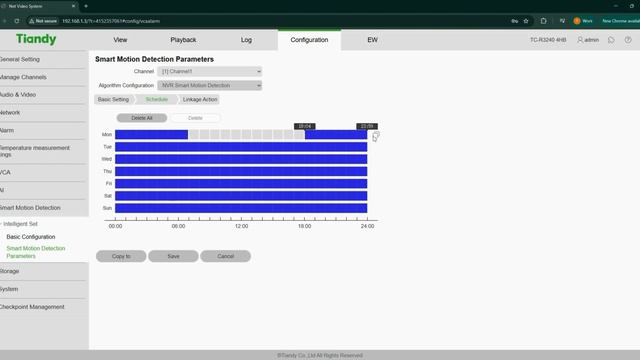Click the 12:00 label on time axis
Image resolution: width=640 pixels, height=360 pixels.
pyautogui.click(x=242, y=226)
